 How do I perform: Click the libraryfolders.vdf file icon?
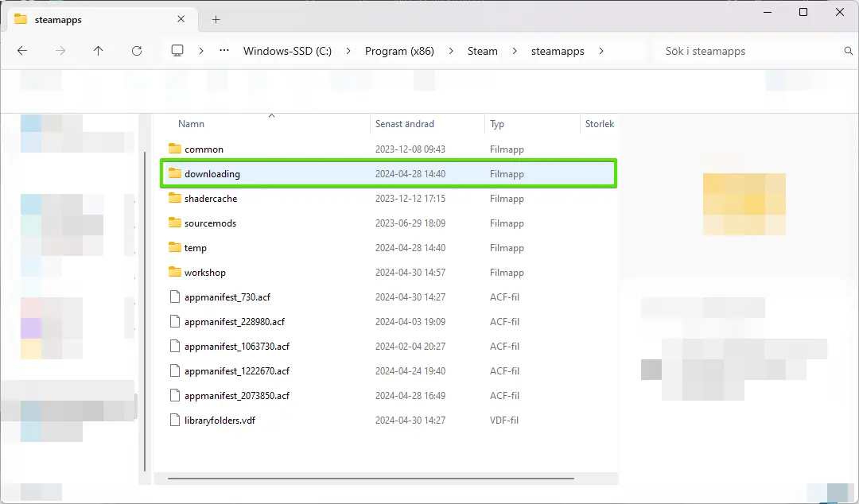point(175,421)
